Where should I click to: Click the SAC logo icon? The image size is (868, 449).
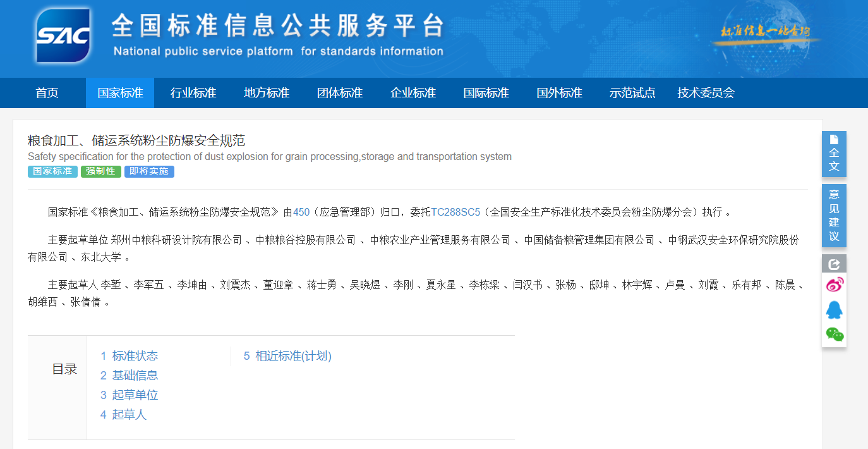tap(63, 35)
